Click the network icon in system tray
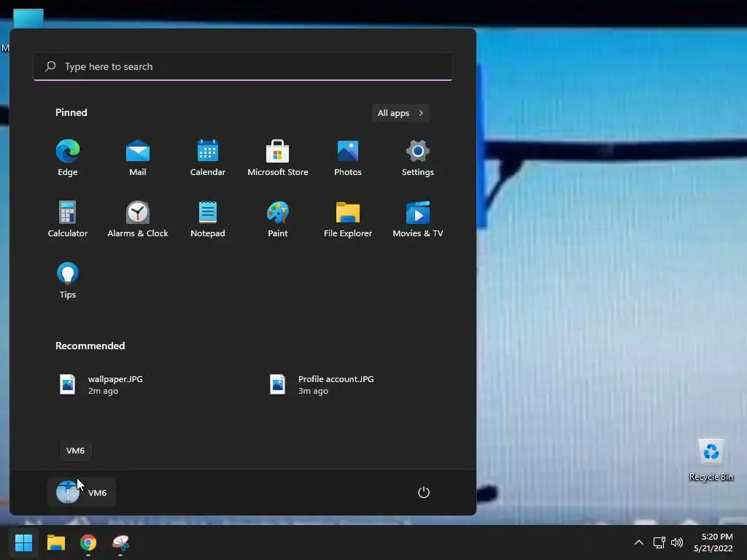 (x=659, y=542)
